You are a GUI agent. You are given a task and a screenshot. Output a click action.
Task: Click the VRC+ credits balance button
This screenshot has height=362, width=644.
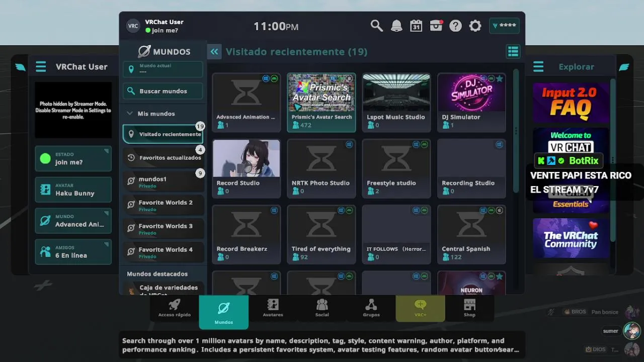[x=504, y=26]
